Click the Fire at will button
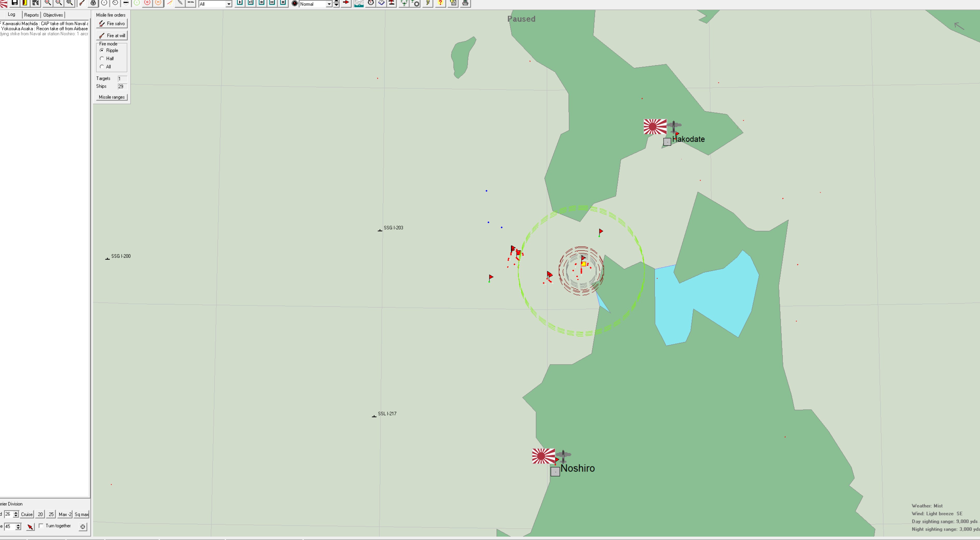Image resolution: width=980 pixels, height=540 pixels. [112, 36]
